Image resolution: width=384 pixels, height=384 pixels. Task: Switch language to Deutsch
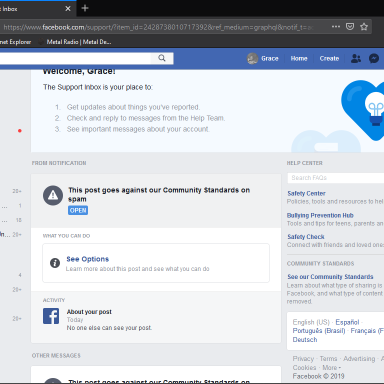click(305, 340)
